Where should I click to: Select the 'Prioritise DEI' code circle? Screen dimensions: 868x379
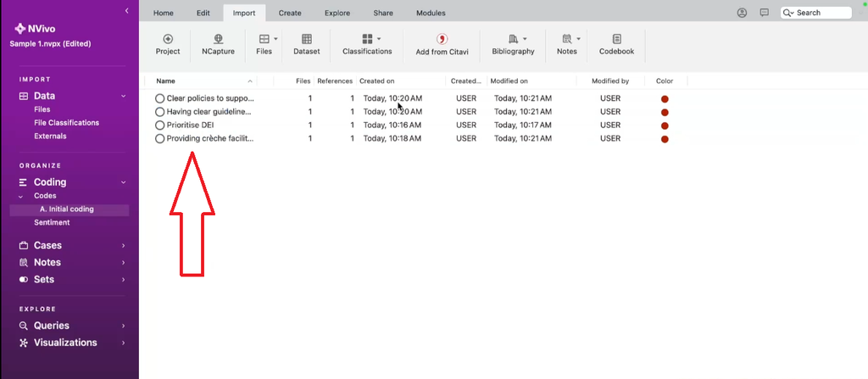160,125
